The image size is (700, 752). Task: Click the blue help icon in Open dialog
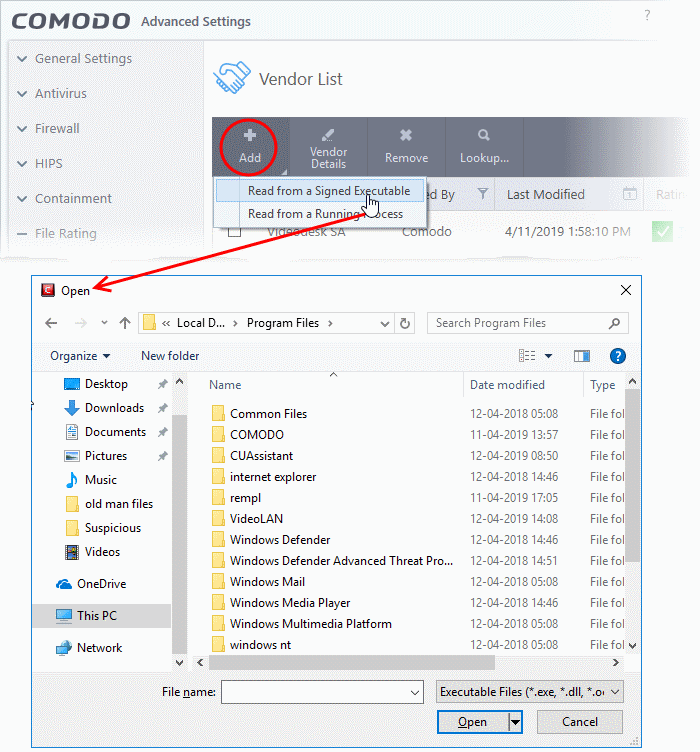click(x=618, y=356)
